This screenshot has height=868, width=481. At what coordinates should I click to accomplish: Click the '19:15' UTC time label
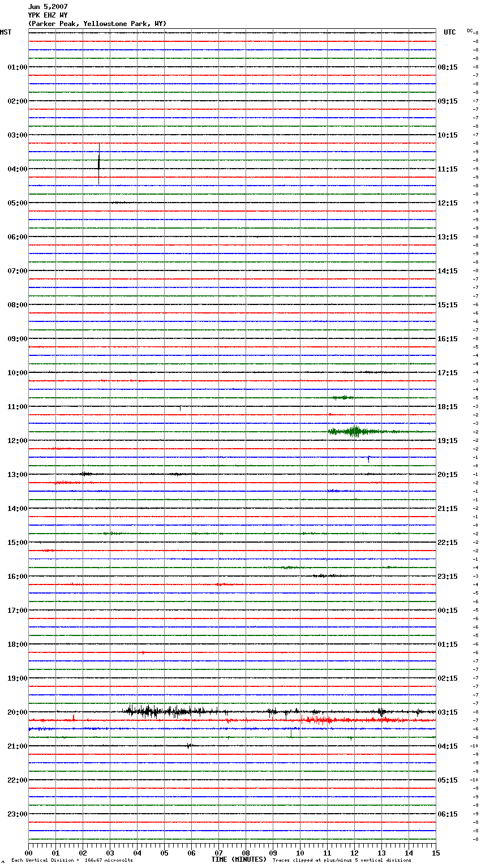[x=448, y=441]
